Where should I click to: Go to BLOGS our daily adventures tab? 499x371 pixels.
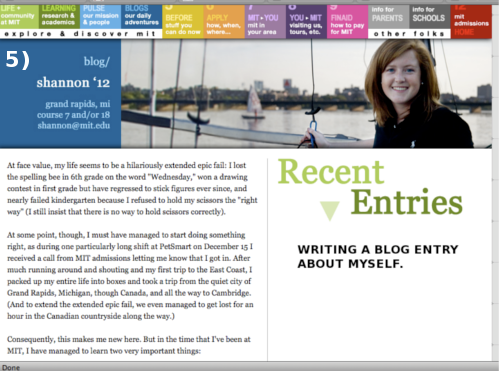142,17
